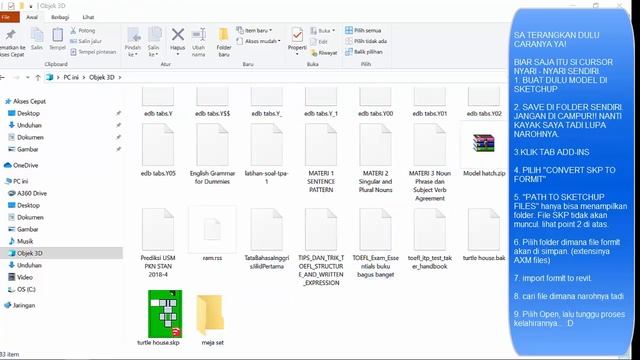Open the Buka dropdown

point(322,31)
